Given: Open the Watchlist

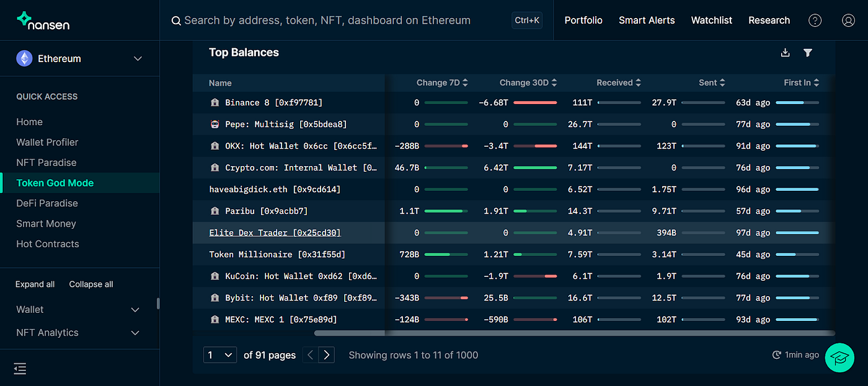Looking at the screenshot, I should point(712,20).
